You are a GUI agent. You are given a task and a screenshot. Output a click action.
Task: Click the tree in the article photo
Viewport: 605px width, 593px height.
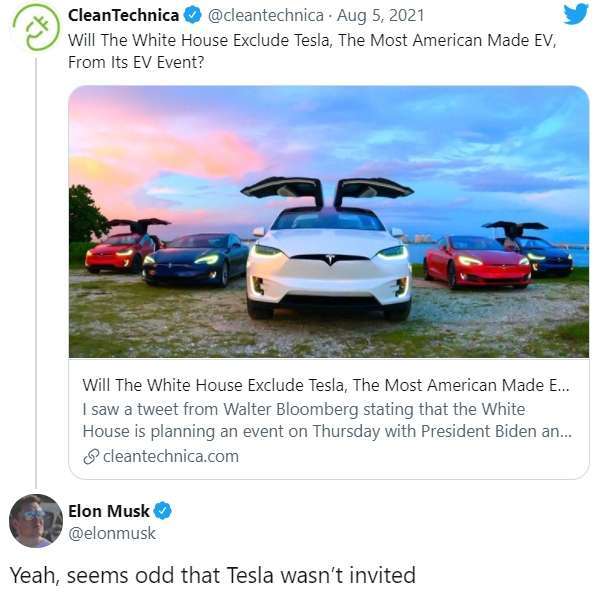(86, 215)
